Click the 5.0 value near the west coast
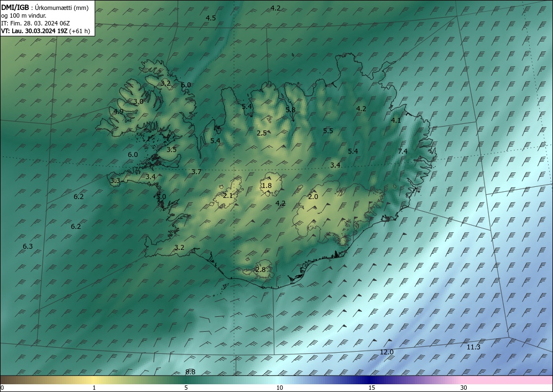 (161, 197)
